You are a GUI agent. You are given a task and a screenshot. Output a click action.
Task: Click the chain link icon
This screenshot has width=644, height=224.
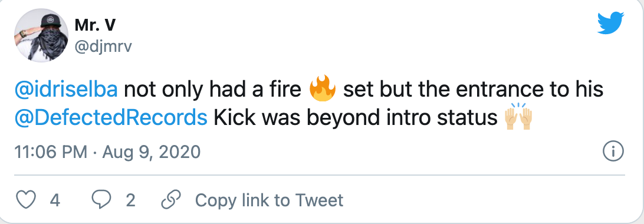click(171, 200)
